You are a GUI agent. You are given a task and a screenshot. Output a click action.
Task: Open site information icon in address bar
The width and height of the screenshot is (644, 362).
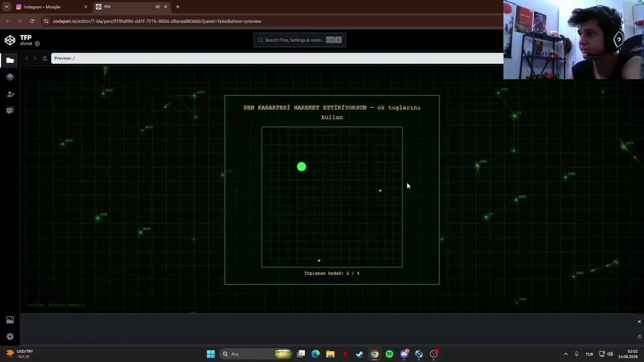[x=46, y=21]
